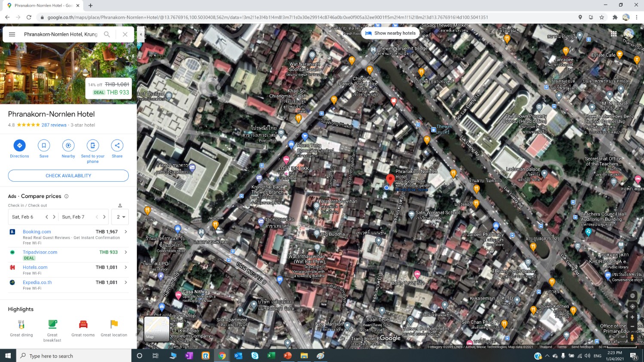Toggle the globe view button
The height and width of the screenshot is (362, 644).
632,296
